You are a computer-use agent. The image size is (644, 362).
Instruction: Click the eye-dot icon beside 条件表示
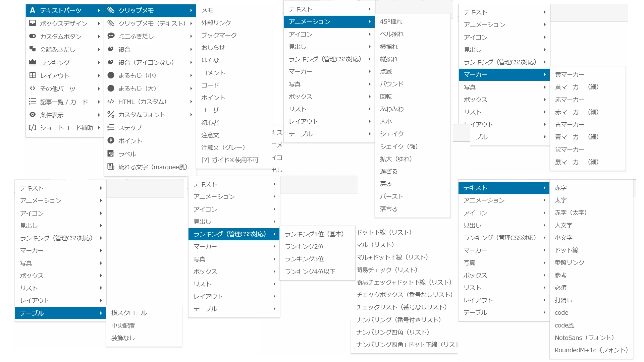[x=33, y=115]
